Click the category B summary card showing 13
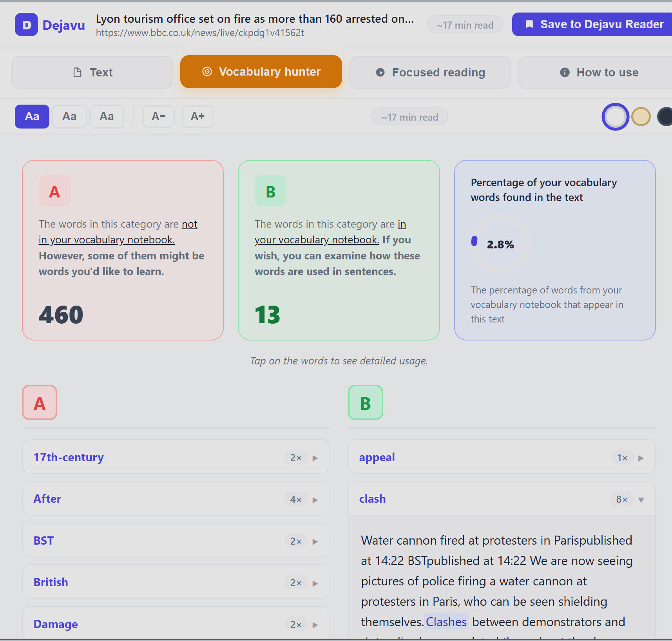The width and height of the screenshot is (672, 641). coord(339,250)
